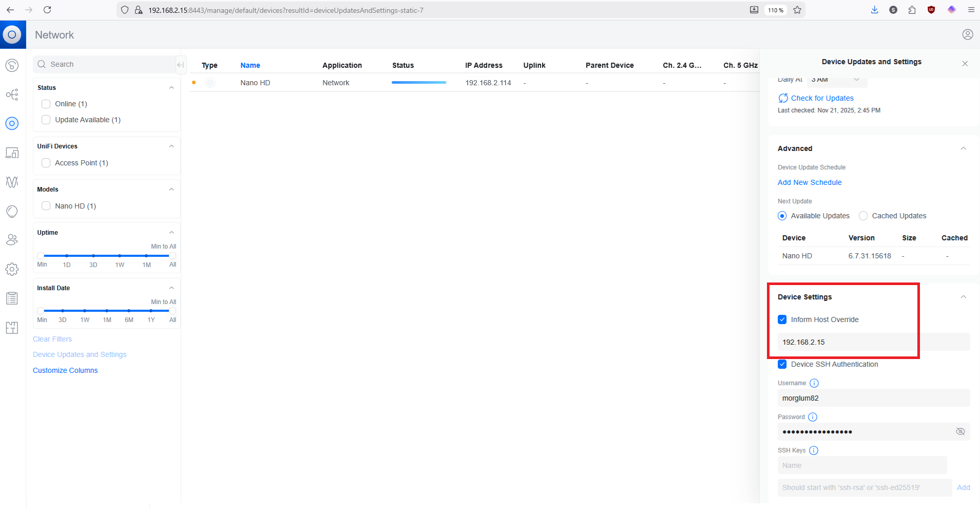This screenshot has height=509, width=980.
Task: Select the Cached Updates radio button
Action: point(863,216)
